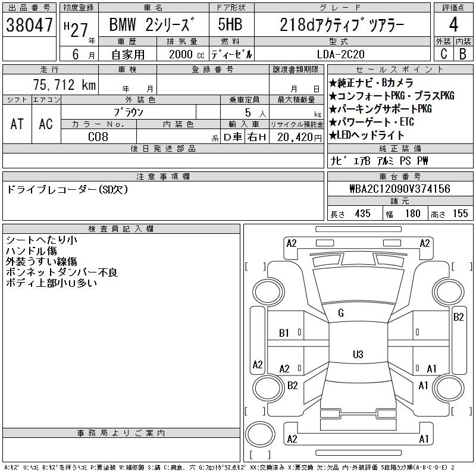This screenshot has width=476, height=476.
Task: Click the chassis number WBA2C12090V374156
Action: click(399, 189)
